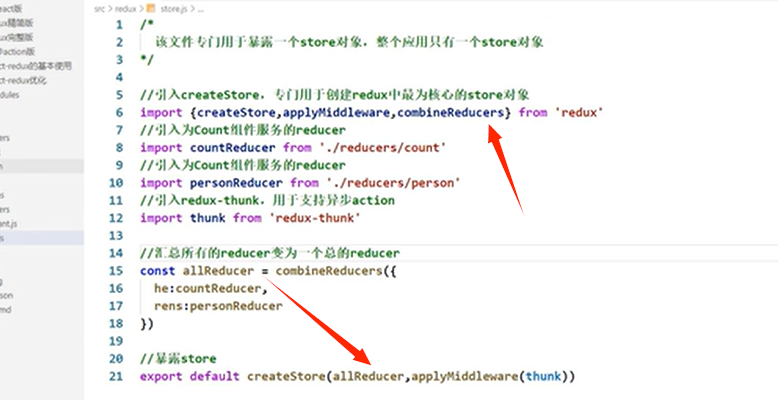
Task: Click 'countReducer' on import line 8
Action: [x=233, y=148]
